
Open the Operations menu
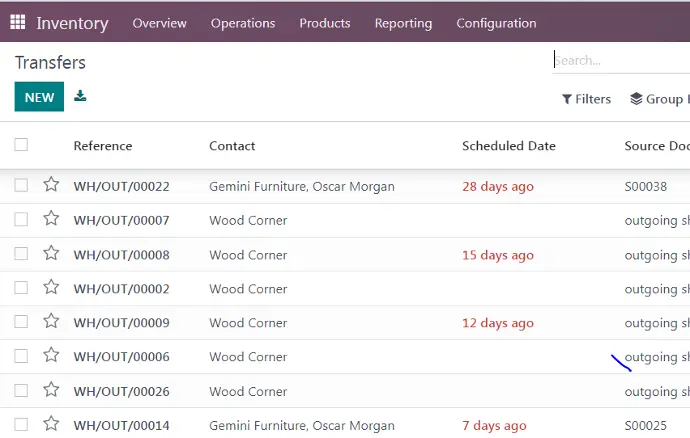[243, 23]
